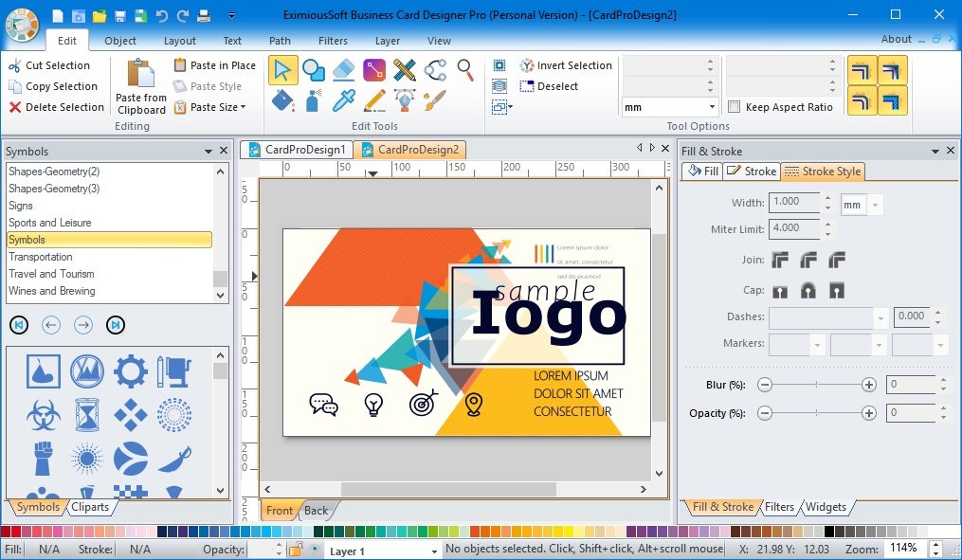962x560 pixels.
Task: Click Cut Selection
Action: pyautogui.click(x=49, y=65)
